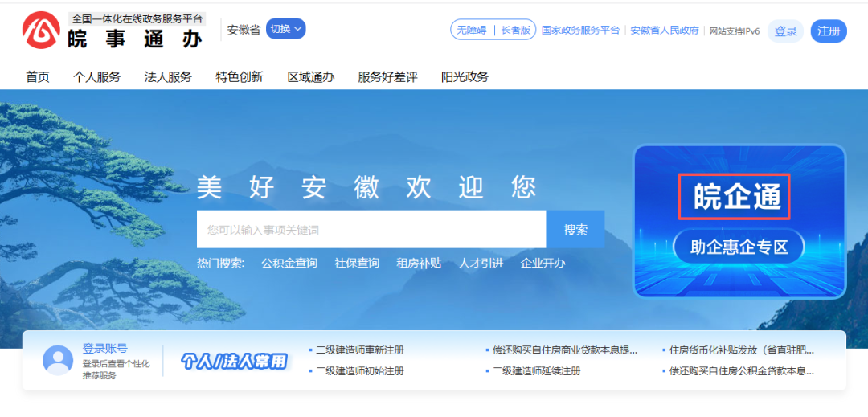
Task: Open the 切换 region dropdown
Action: [x=285, y=29]
